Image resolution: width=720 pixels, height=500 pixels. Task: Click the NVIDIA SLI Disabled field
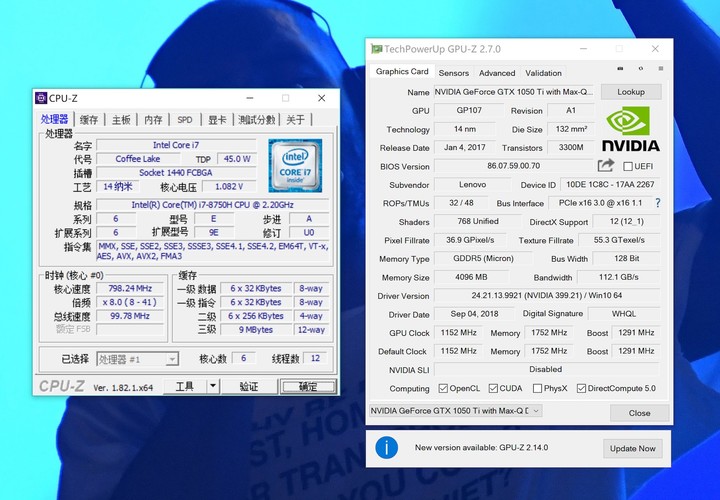pyautogui.click(x=546, y=369)
